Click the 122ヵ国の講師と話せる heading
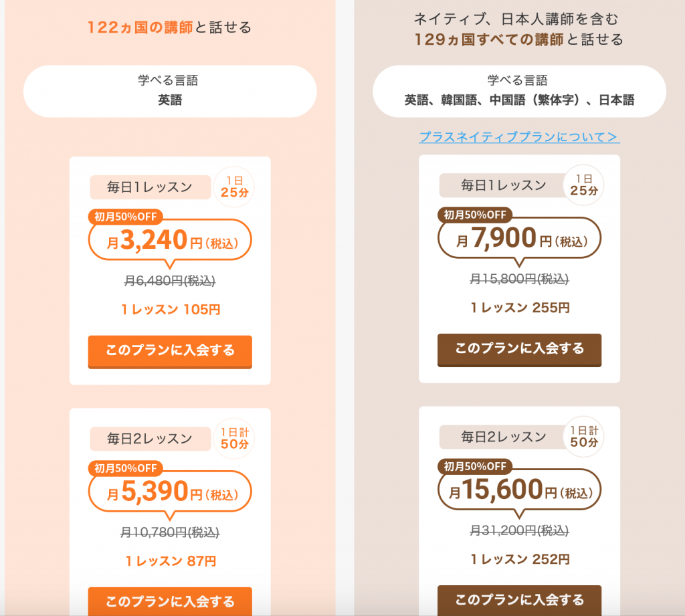 point(170,27)
